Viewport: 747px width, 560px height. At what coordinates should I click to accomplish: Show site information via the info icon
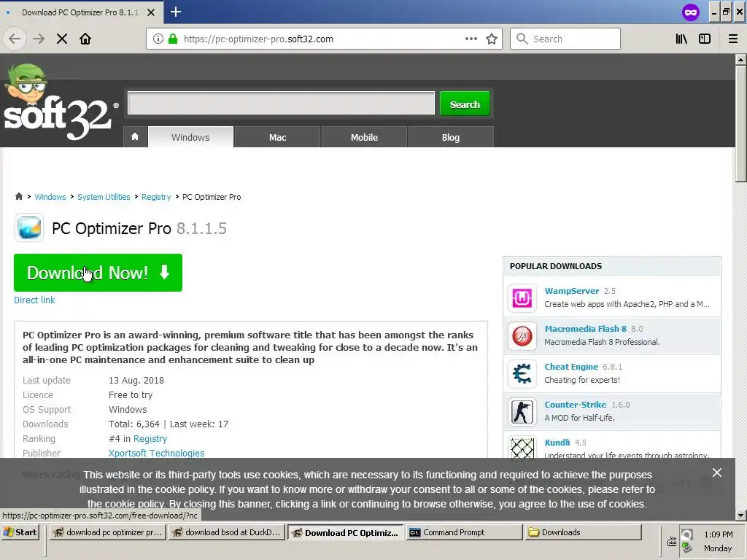tap(158, 39)
